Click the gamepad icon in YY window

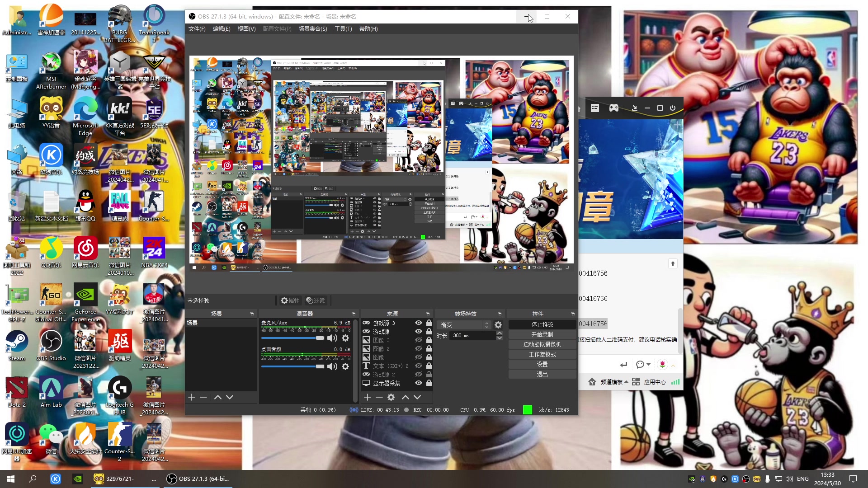point(613,108)
